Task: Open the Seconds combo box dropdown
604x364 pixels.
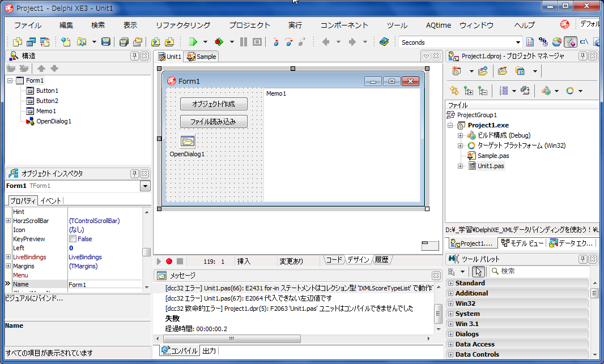Action: 518,42
